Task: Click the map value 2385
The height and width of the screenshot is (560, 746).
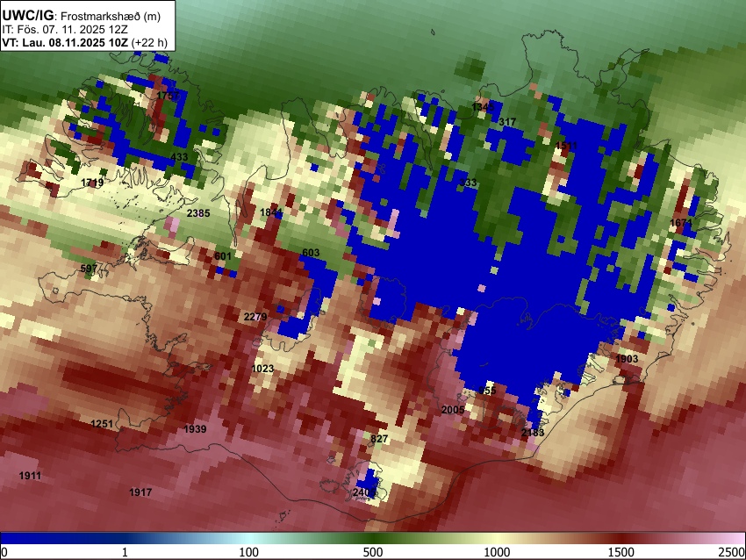Action: click(198, 213)
